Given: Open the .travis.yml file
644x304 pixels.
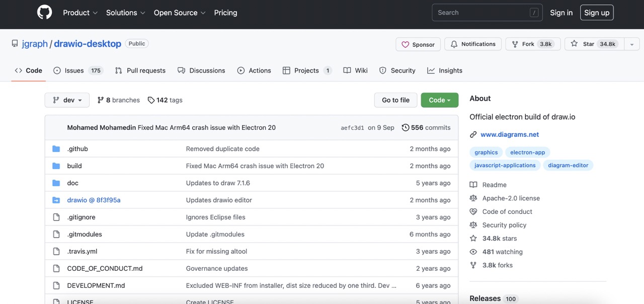Looking at the screenshot, I should tap(82, 252).
